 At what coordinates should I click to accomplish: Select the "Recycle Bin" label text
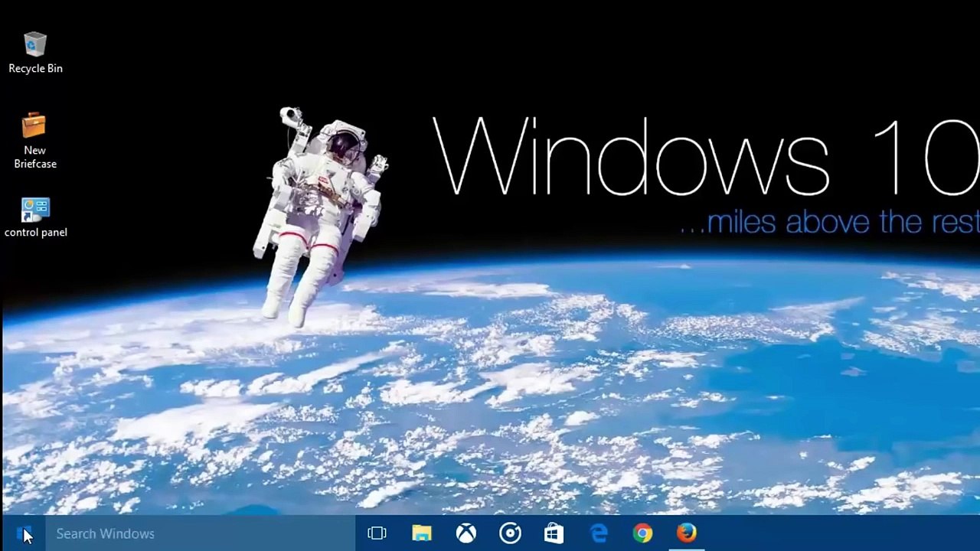pos(35,68)
